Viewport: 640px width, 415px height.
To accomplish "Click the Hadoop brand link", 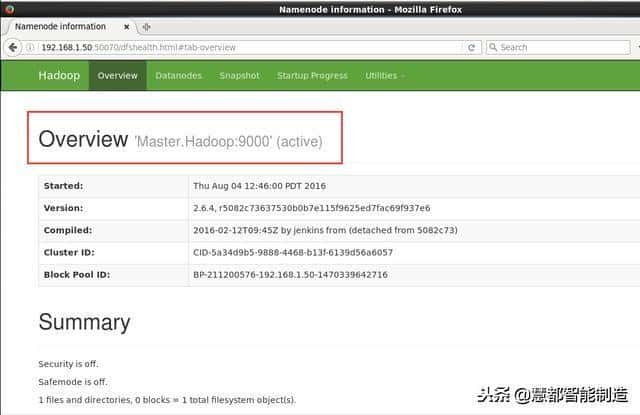I will pyautogui.click(x=59, y=75).
